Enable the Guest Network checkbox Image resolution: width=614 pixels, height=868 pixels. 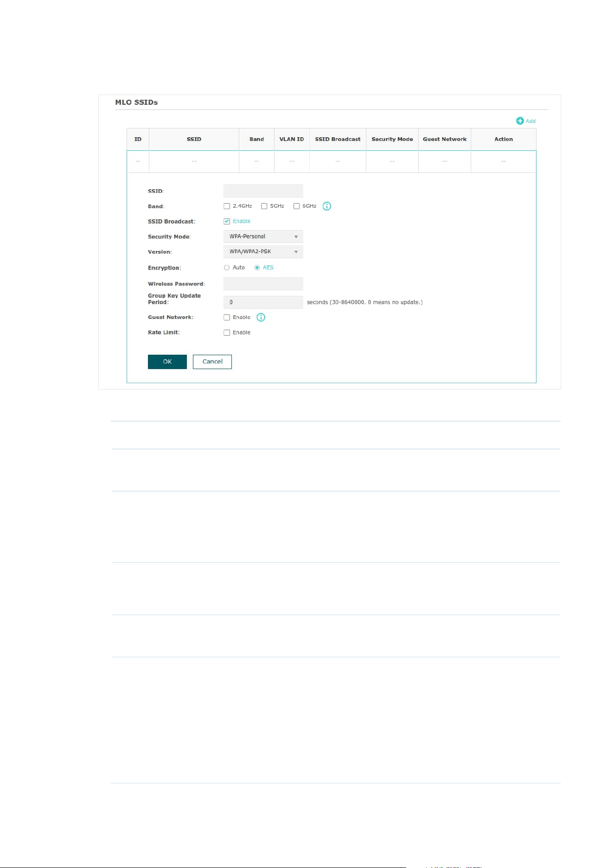227,318
